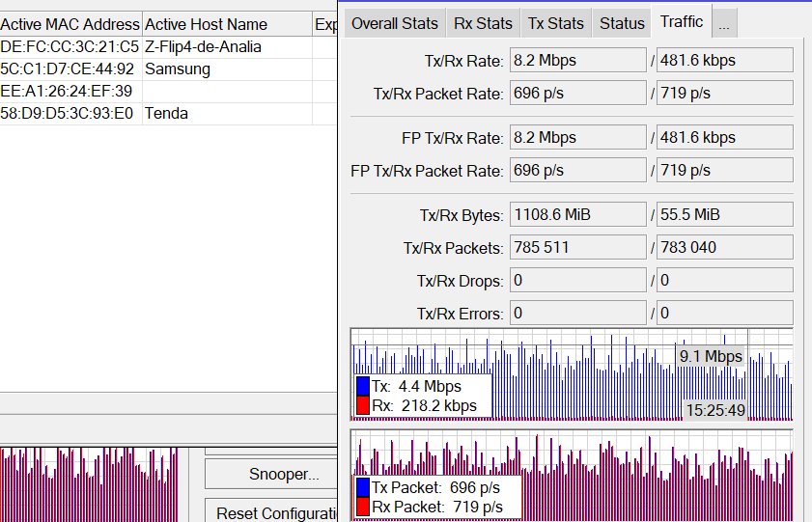Image resolution: width=812 pixels, height=522 pixels.
Task: Select the Tx Stats tab
Action: (x=557, y=23)
